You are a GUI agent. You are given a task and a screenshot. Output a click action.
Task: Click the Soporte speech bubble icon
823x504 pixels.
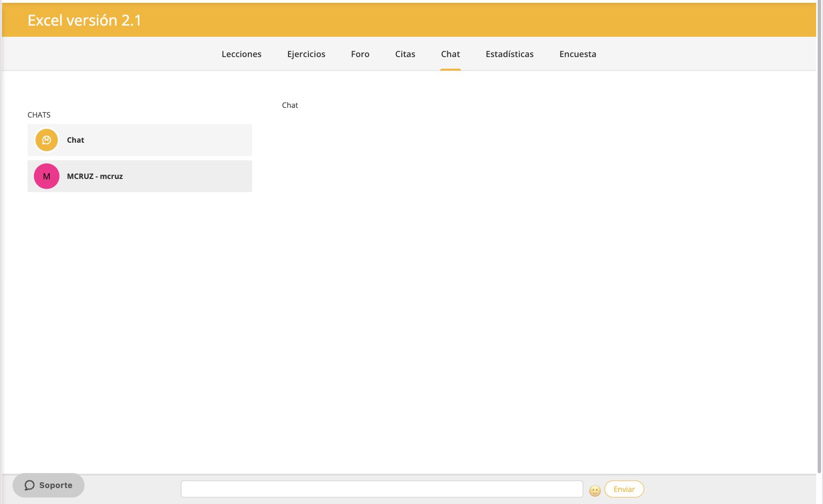click(30, 485)
